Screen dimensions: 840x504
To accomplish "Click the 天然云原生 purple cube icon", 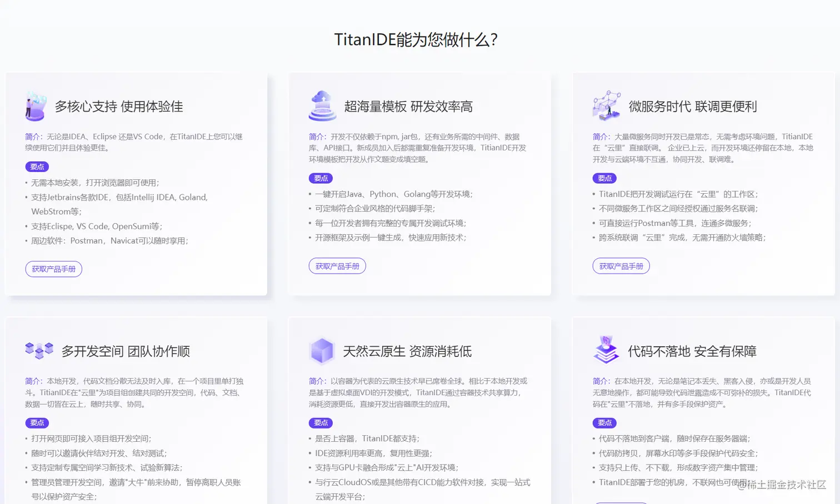I will (x=322, y=351).
